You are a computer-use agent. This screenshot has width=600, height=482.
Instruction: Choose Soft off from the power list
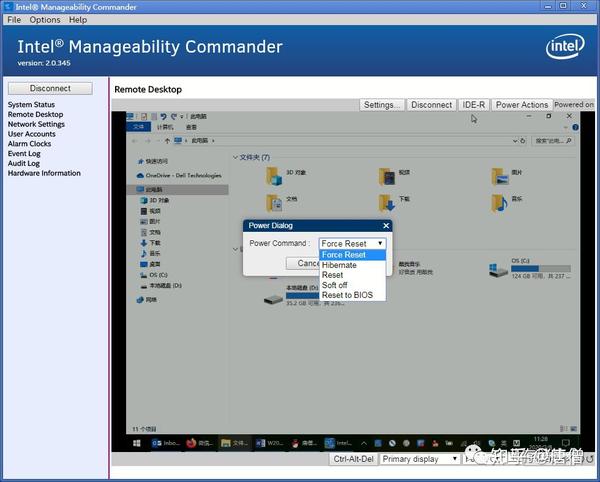pyautogui.click(x=352, y=285)
